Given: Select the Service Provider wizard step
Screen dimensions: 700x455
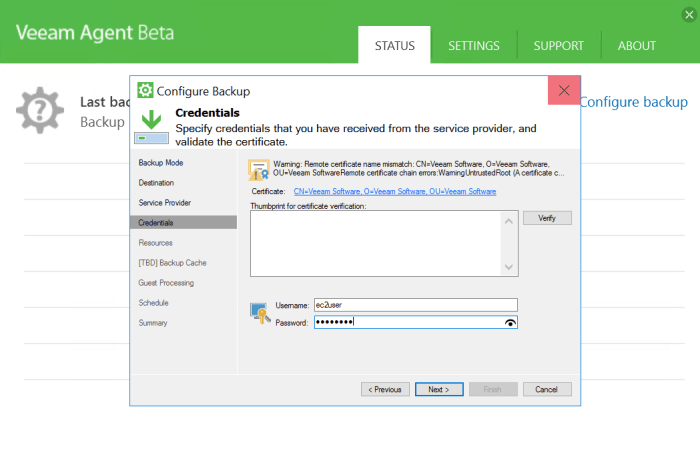Looking at the screenshot, I should 165,203.
